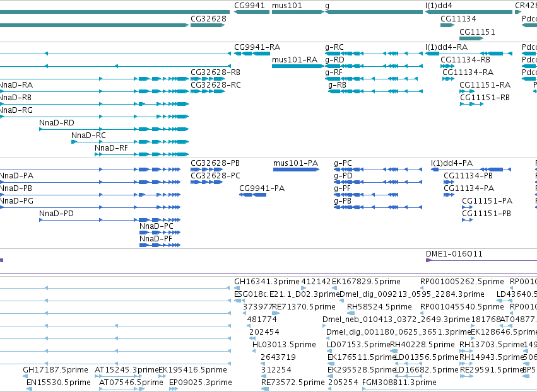
Task: Click the l(1)dd4 gene label
Action: pyautogui.click(x=439, y=6)
